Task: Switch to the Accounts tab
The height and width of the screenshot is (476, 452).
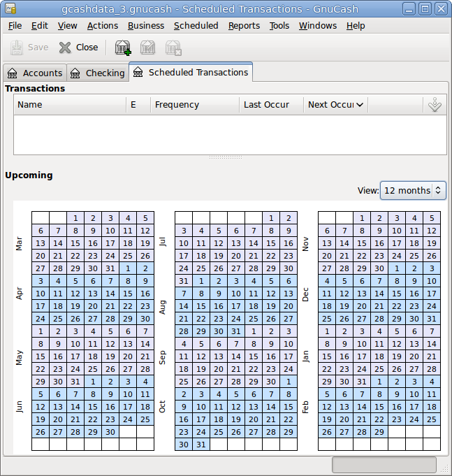Action: pos(35,73)
